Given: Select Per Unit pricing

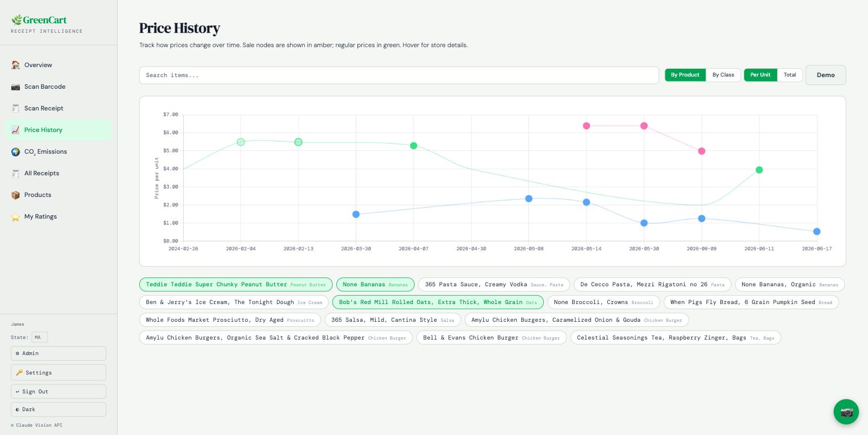Looking at the screenshot, I should point(760,75).
